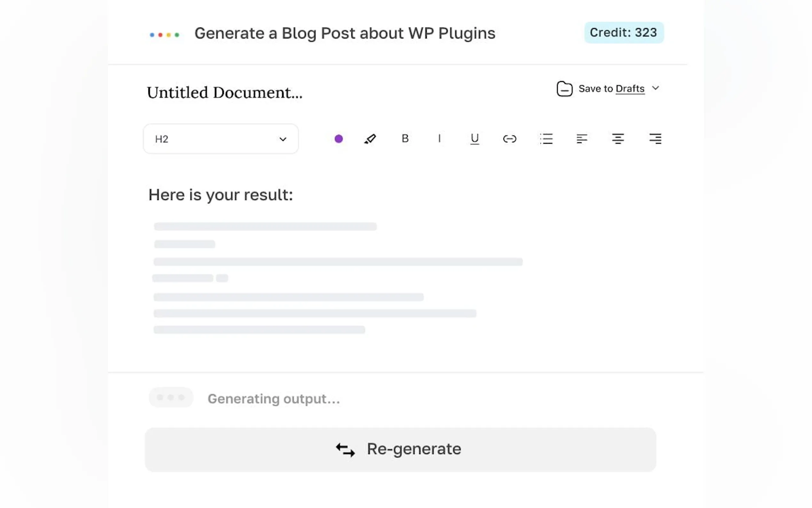Click the underlined Drafts link

pyautogui.click(x=630, y=89)
